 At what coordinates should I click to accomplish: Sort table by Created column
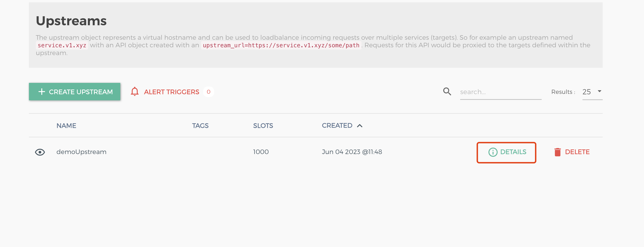pos(337,126)
